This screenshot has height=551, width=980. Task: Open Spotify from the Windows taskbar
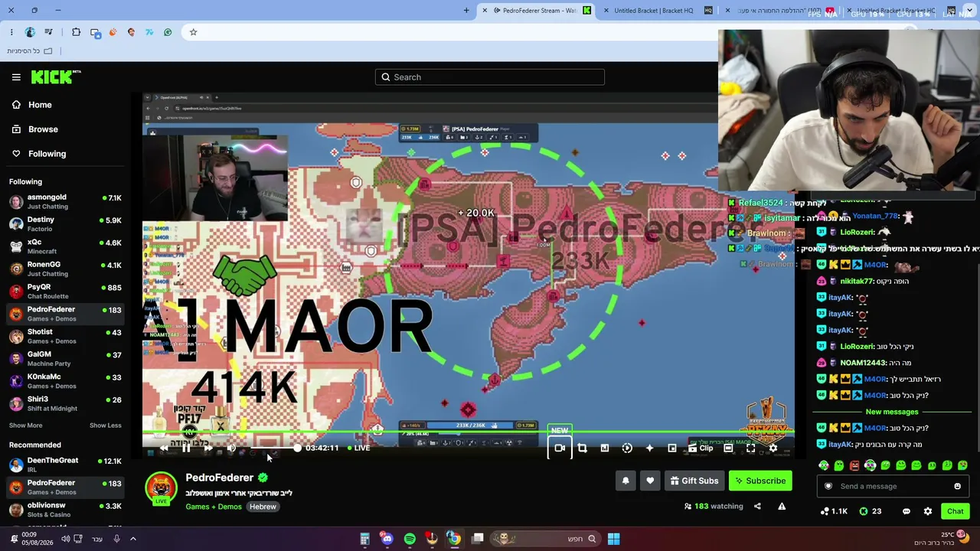[x=410, y=539]
